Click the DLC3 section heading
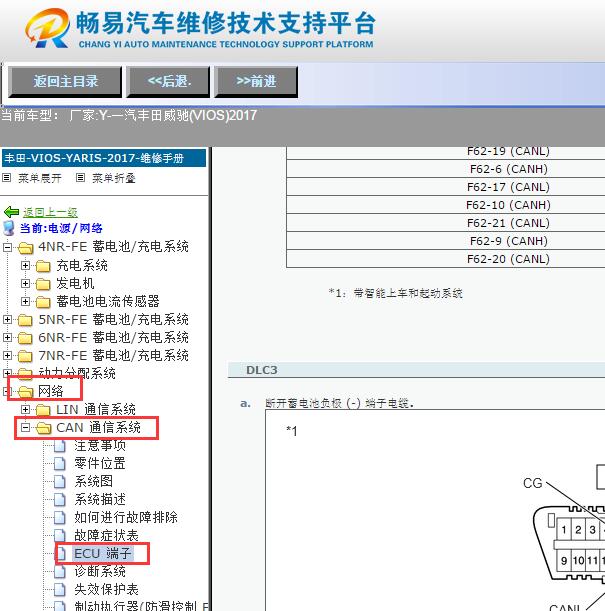This screenshot has height=611, width=605. (x=262, y=370)
